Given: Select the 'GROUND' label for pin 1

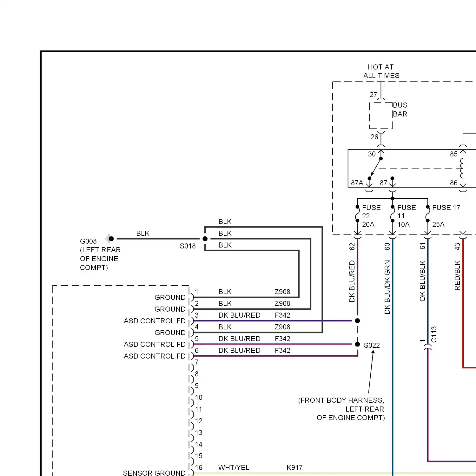Looking at the screenshot, I should (x=170, y=297).
